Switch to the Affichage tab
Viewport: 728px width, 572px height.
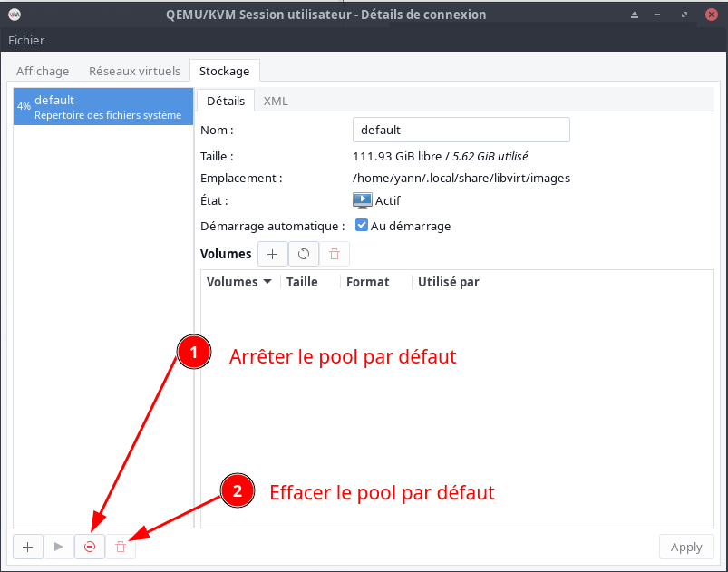tap(43, 71)
